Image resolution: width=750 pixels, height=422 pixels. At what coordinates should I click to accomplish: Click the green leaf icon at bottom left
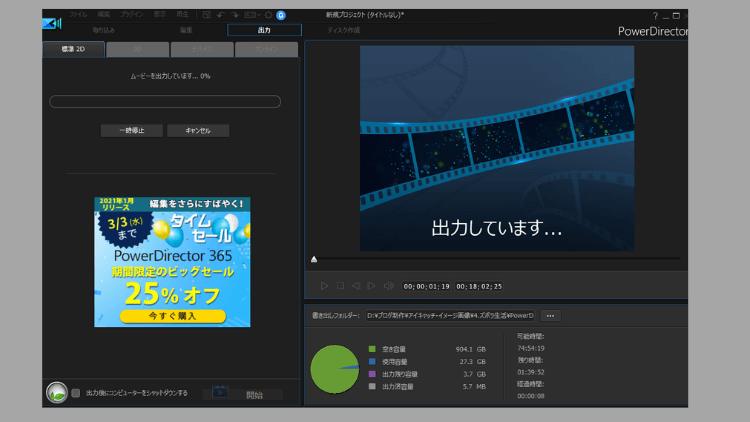coord(56,394)
